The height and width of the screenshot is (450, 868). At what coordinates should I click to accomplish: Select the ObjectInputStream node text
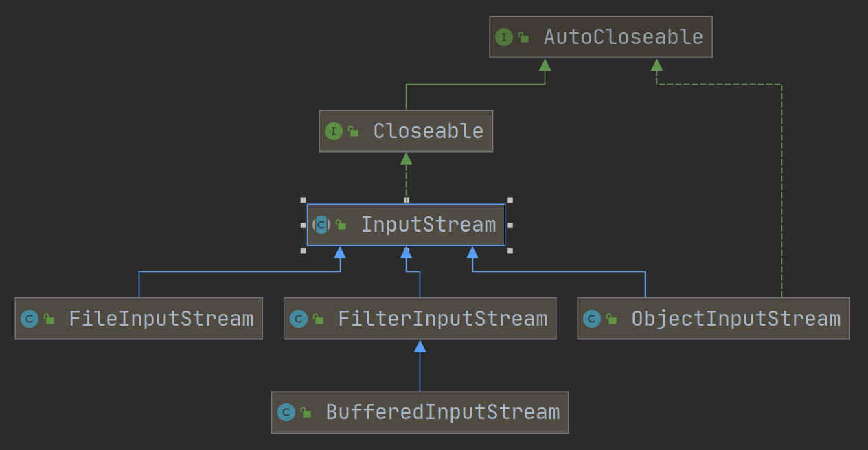point(735,319)
